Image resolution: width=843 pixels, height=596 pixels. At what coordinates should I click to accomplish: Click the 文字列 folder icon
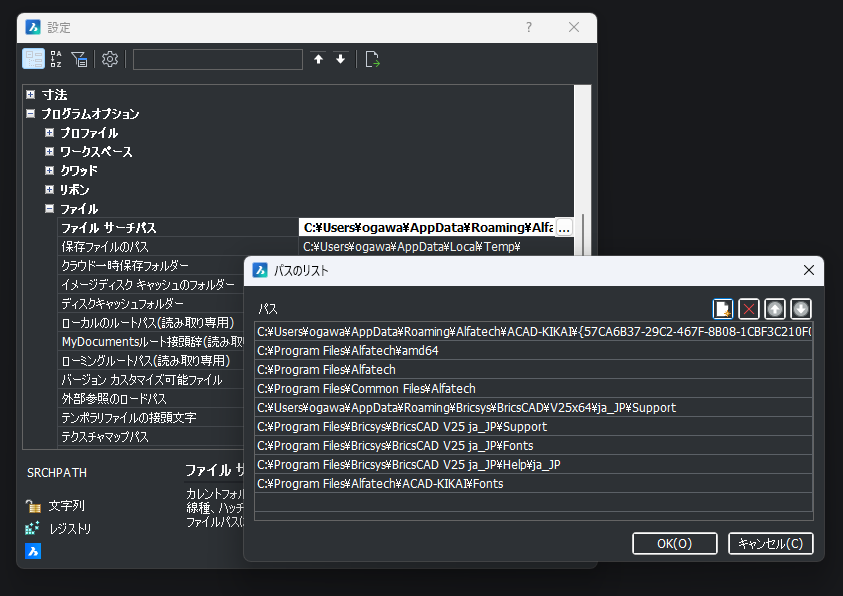coord(33,506)
